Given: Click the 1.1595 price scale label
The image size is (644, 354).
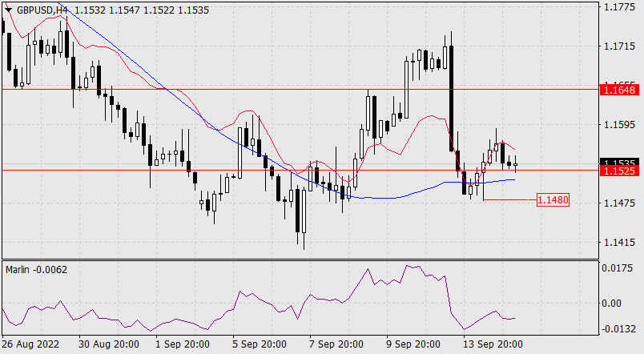Looking at the screenshot, I should 619,124.
